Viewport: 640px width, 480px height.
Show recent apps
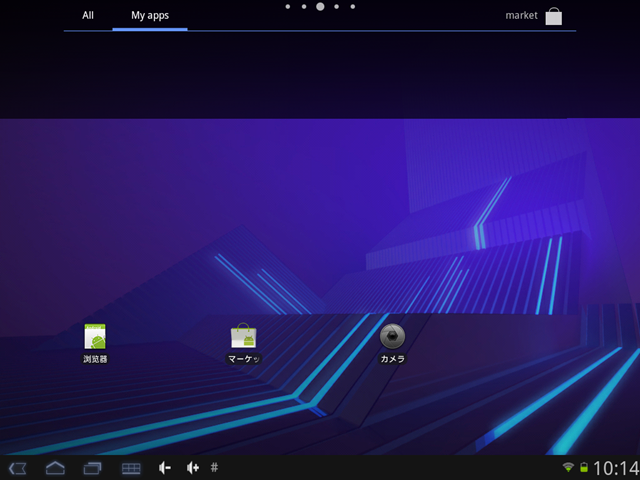[x=92, y=468]
